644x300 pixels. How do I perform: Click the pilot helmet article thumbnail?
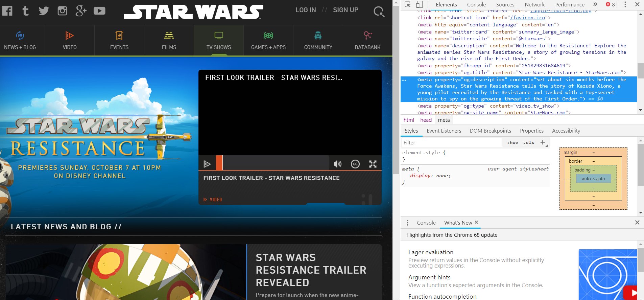126,272
